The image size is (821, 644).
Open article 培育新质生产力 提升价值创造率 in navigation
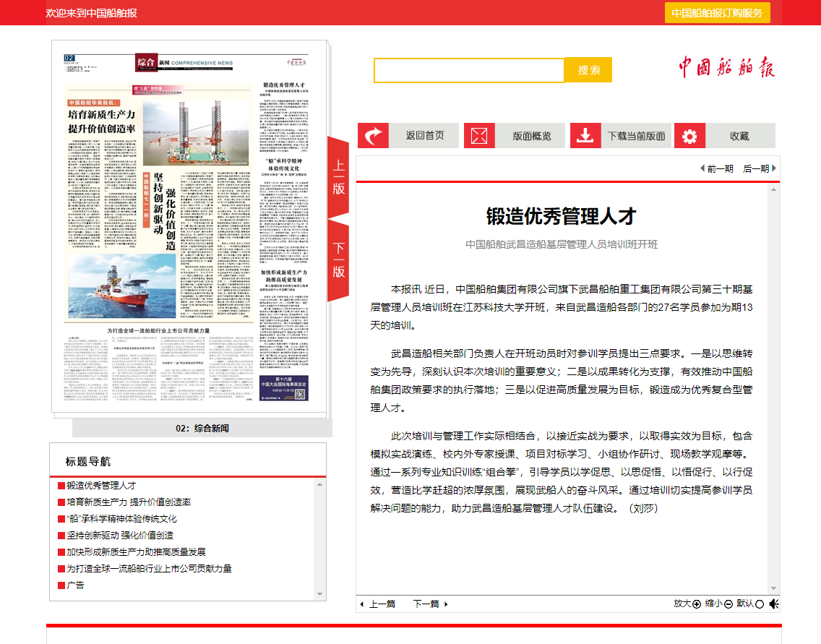(x=129, y=502)
